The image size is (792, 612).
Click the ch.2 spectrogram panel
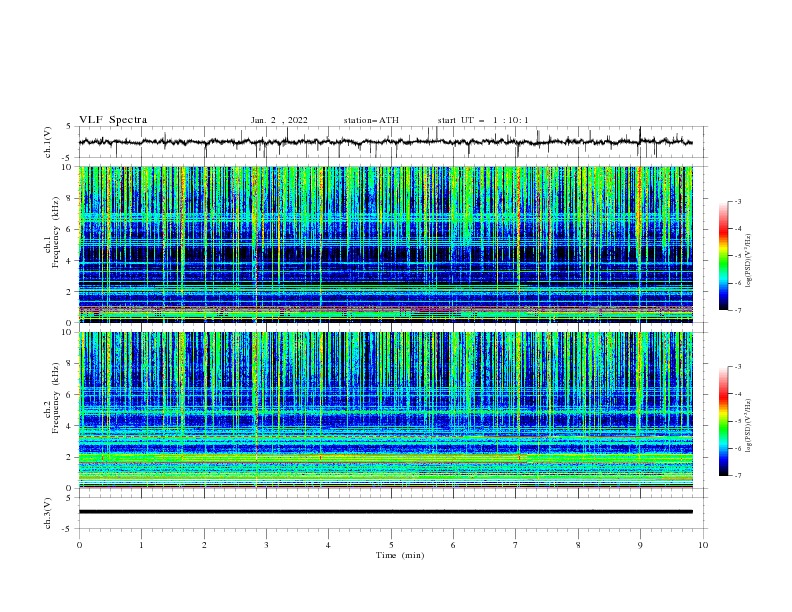386,410
